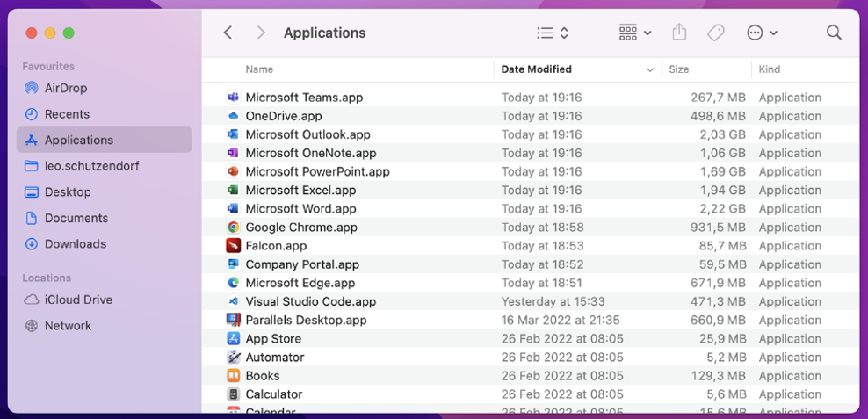
Task: Click the Google Chrome app icon
Action: (233, 228)
